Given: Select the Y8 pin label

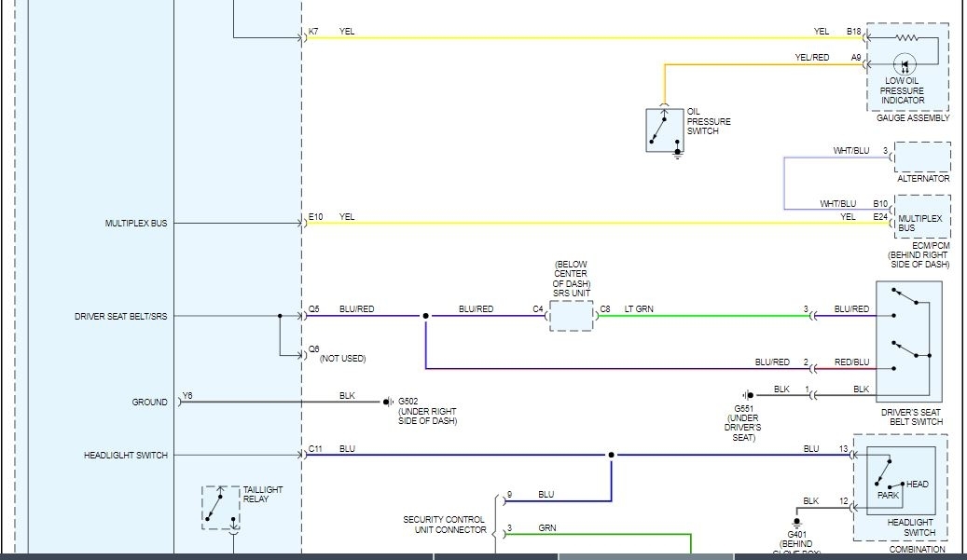Looking at the screenshot, I should click(x=187, y=395).
